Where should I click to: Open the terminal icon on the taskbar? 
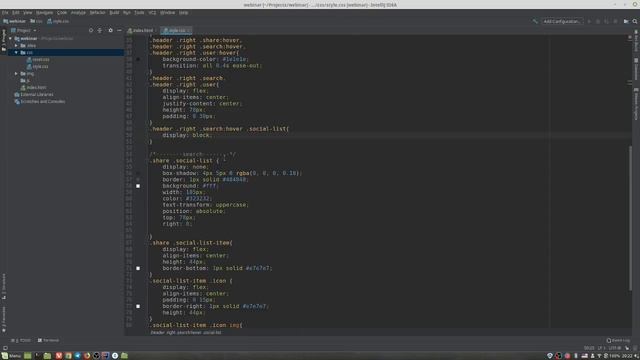[x=38, y=356]
